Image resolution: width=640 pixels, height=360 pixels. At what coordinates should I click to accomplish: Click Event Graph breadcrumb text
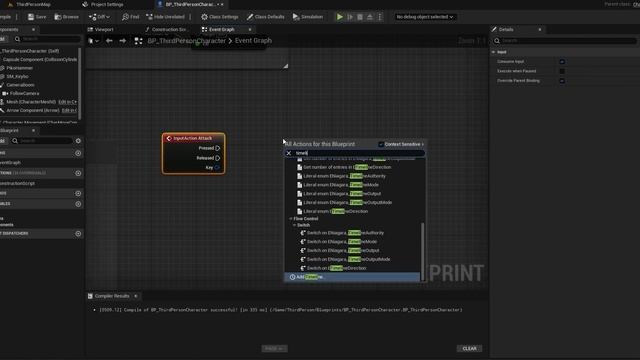(253, 41)
